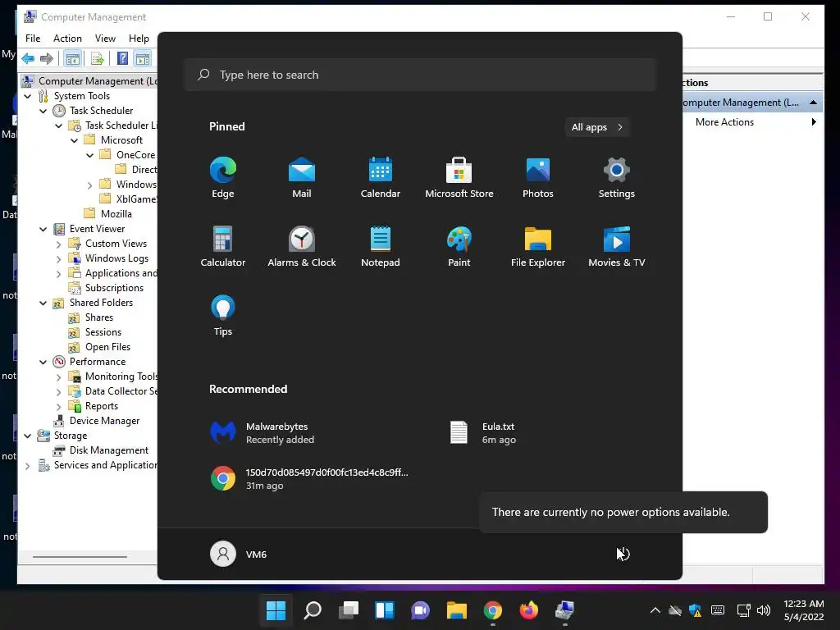Launch the Mail app
This screenshot has width=840, height=630.
tap(302, 177)
